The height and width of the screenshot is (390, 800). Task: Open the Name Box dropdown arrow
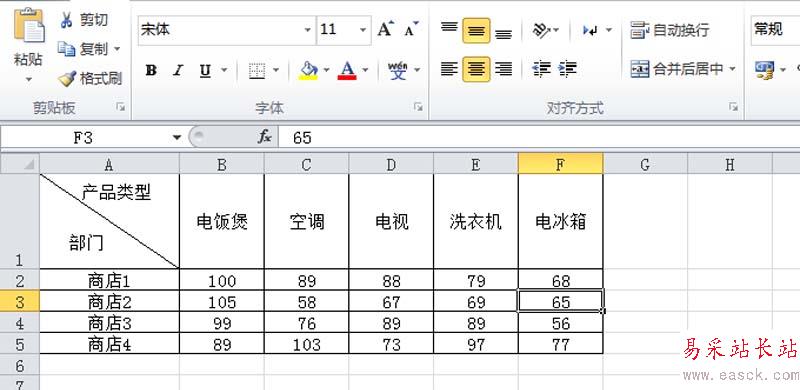[x=177, y=137]
